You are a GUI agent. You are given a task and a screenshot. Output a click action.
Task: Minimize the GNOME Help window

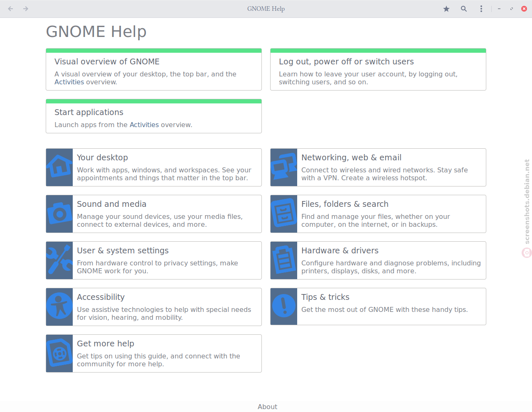[499, 9]
